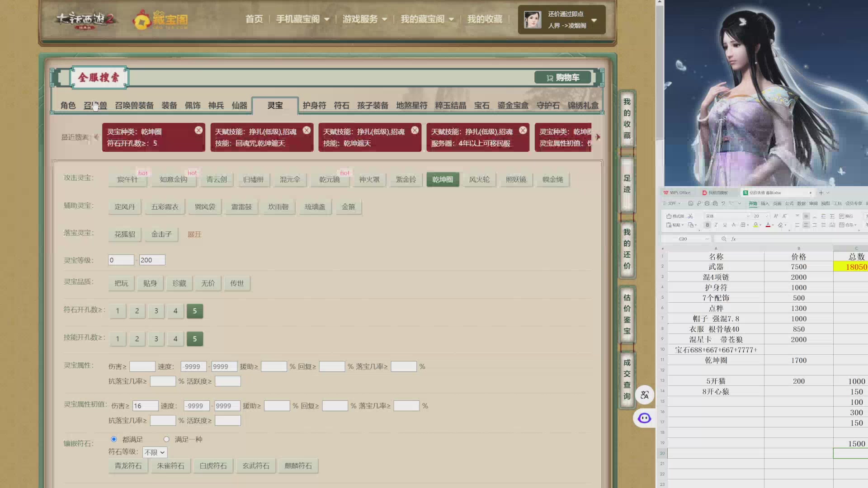The image size is (868, 488).
Task: Select the 都满足 radio option
Action: tap(114, 439)
